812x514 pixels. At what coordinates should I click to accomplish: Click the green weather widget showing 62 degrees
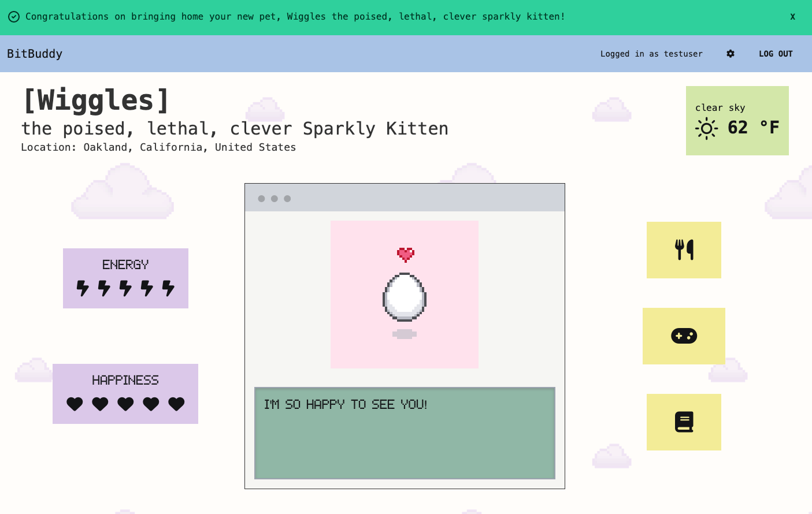(737, 121)
